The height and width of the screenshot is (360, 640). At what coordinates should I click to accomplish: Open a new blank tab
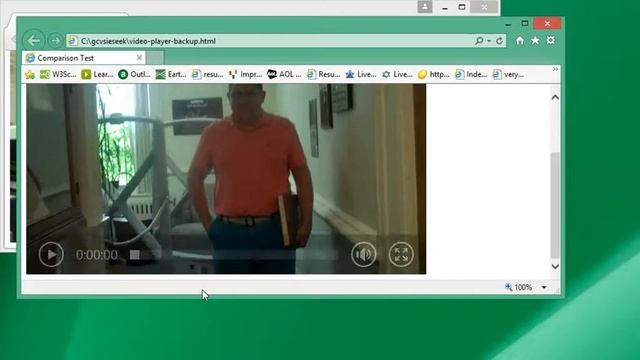pos(155,58)
